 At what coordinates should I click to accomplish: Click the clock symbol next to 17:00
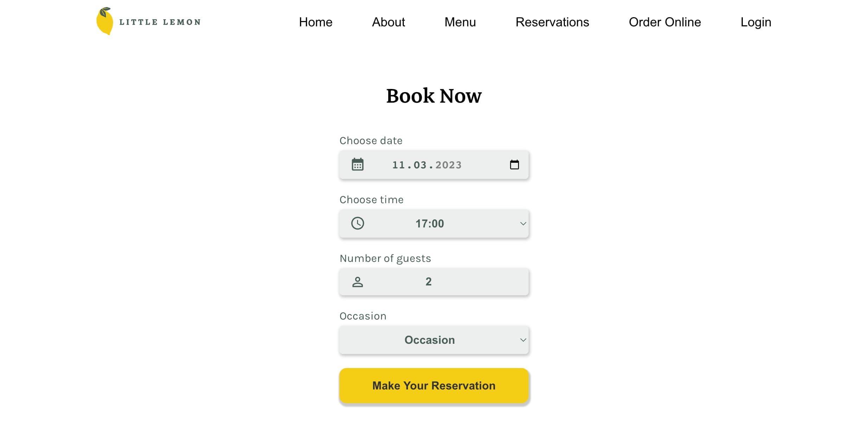click(x=357, y=223)
